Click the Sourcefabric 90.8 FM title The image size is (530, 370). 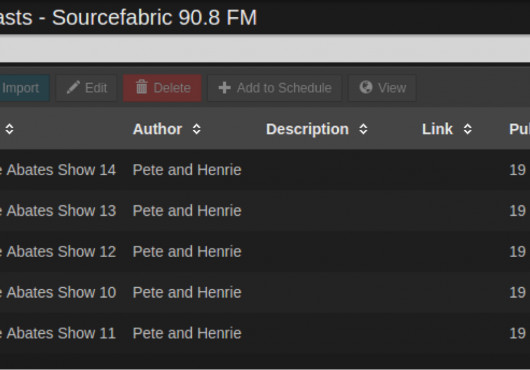tap(154, 17)
